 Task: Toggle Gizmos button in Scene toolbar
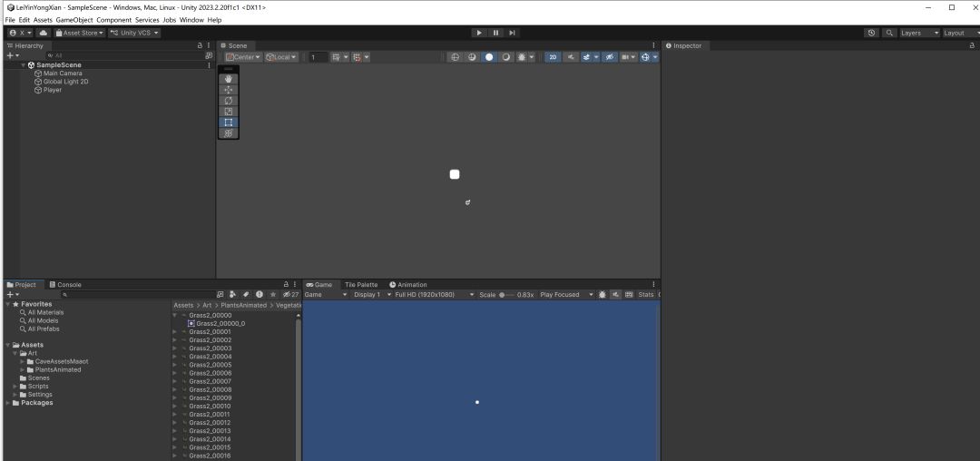pyautogui.click(x=645, y=57)
